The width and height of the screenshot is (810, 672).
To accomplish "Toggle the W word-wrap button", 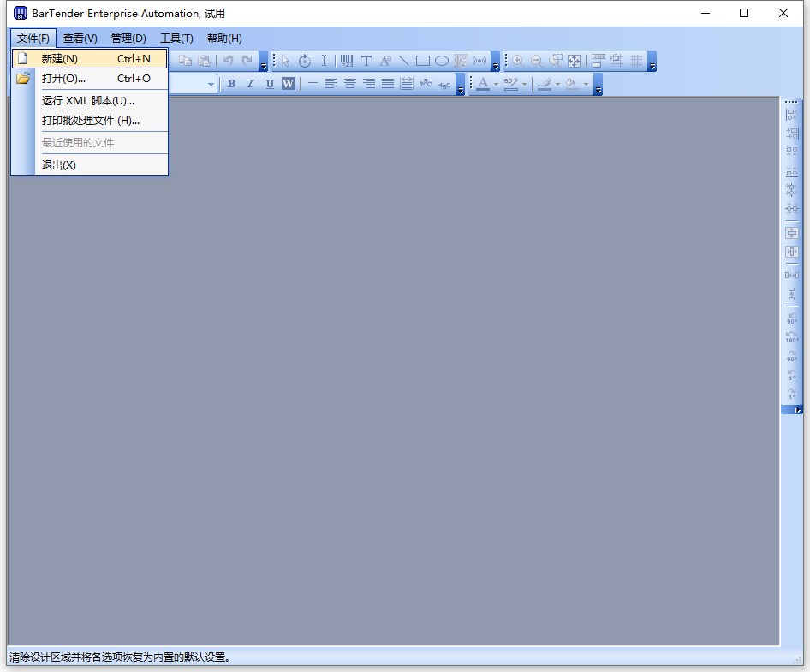I will click(289, 84).
